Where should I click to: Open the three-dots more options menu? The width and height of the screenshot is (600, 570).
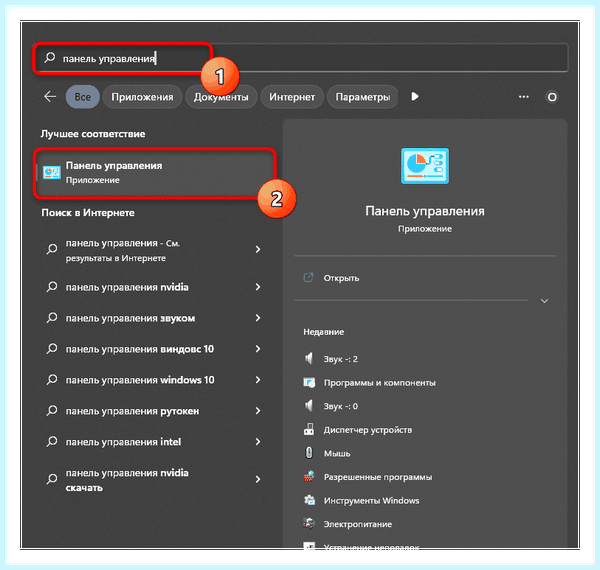pyautogui.click(x=523, y=97)
